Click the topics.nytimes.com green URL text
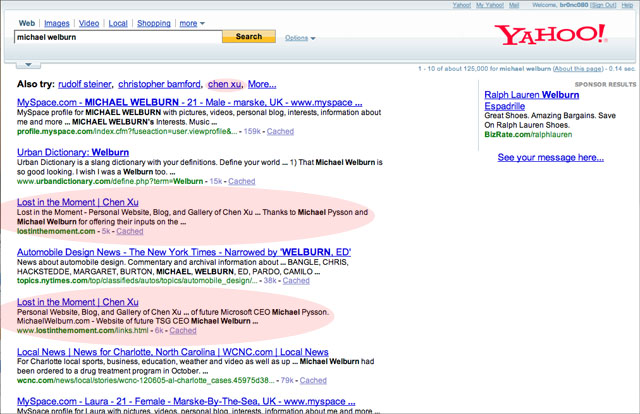The image size is (640, 414). [137, 281]
